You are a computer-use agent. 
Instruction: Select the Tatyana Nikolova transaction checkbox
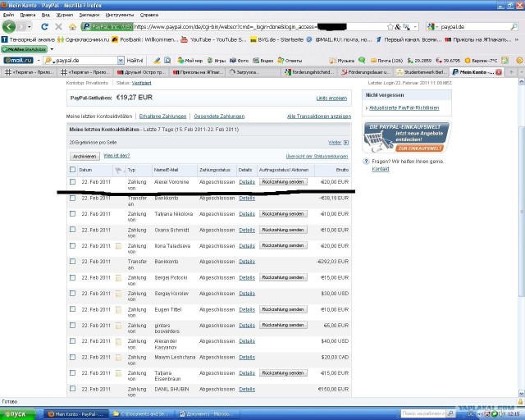(72, 213)
